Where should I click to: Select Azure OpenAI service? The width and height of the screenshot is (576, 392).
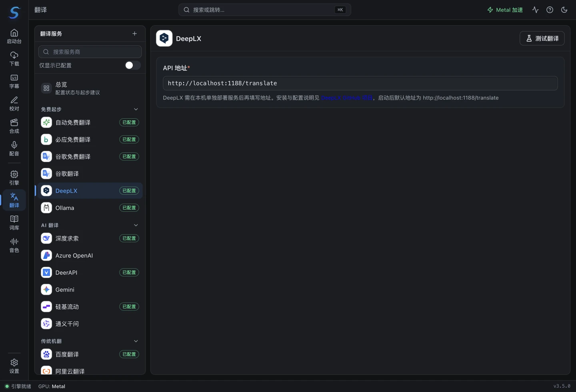[90, 256]
